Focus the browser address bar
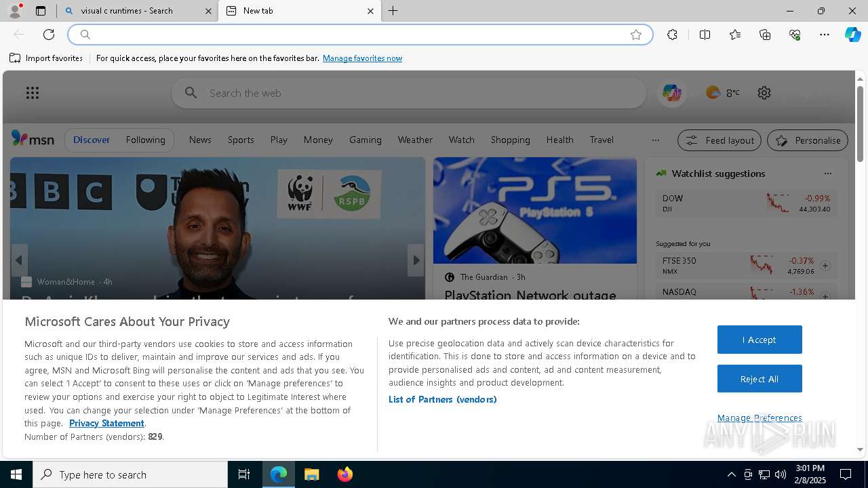The image size is (868, 488). point(359,35)
